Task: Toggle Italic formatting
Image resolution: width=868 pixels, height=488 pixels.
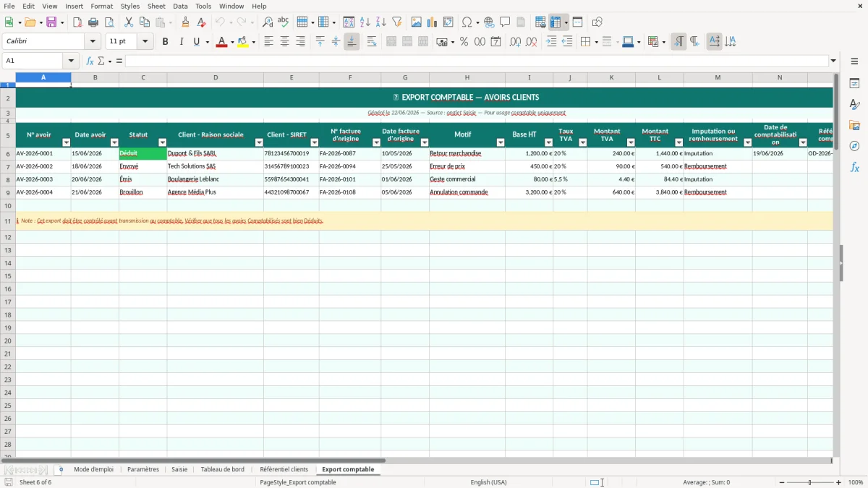Action: pos(181,42)
